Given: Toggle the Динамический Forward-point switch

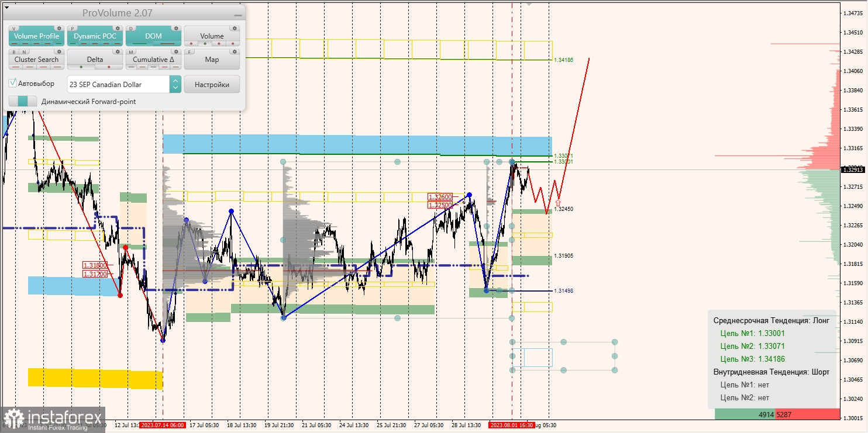Looking at the screenshot, I should click(x=23, y=101).
